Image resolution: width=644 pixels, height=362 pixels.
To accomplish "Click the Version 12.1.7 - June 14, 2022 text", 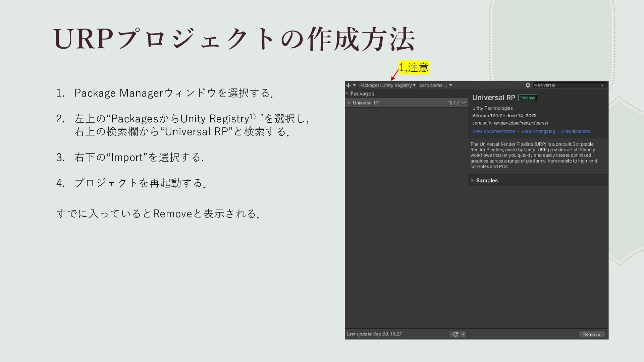I will click(x=504, y=116).
